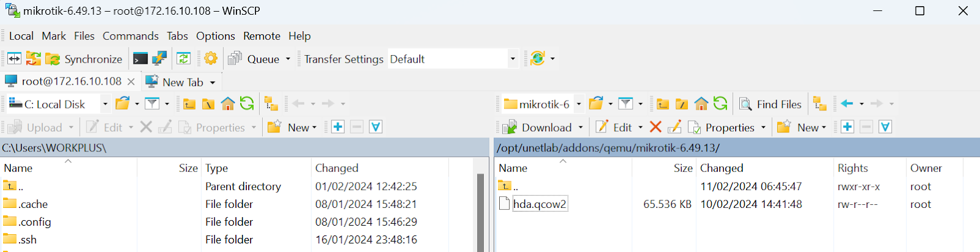The width and height of the screenshot is (980, 252).
Task: Click the Queue button
Action: [x=255, y=59]
